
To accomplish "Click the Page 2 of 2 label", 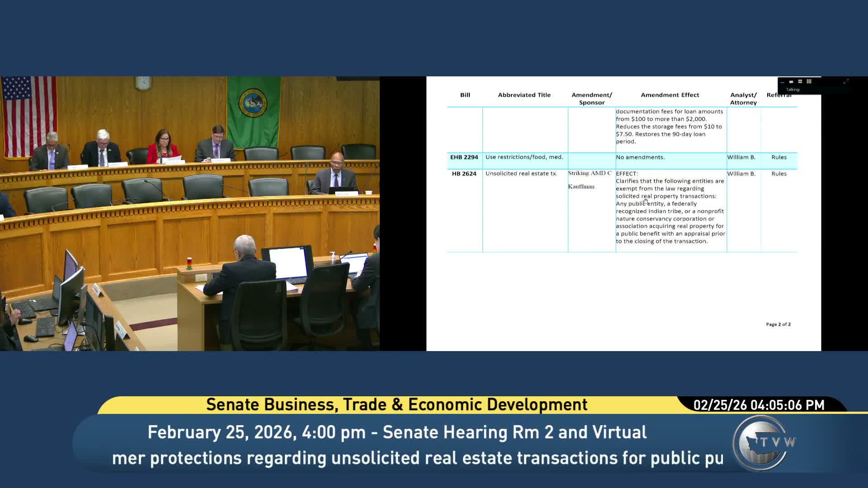I will click(x=778, y=324).
